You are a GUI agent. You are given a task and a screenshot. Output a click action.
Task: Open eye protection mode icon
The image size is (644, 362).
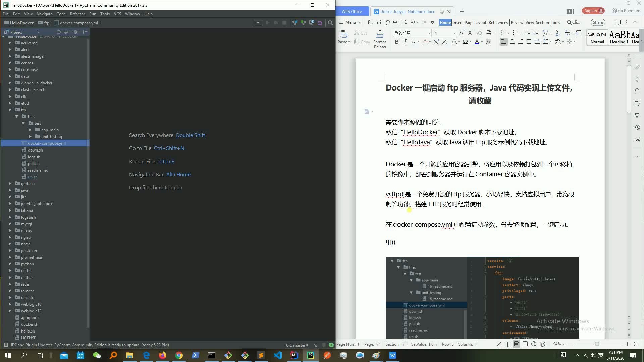(x=542, y=344)
